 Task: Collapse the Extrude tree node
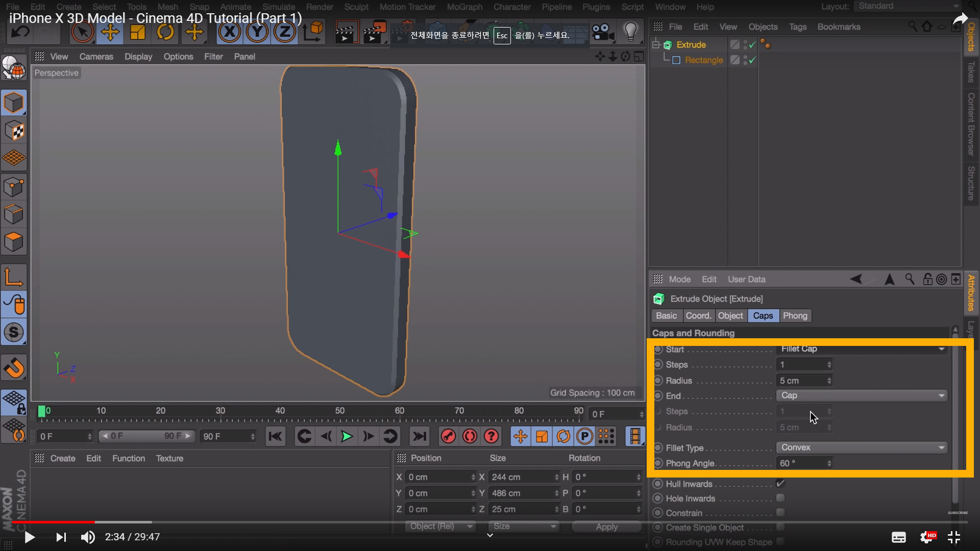coord(656,44)
